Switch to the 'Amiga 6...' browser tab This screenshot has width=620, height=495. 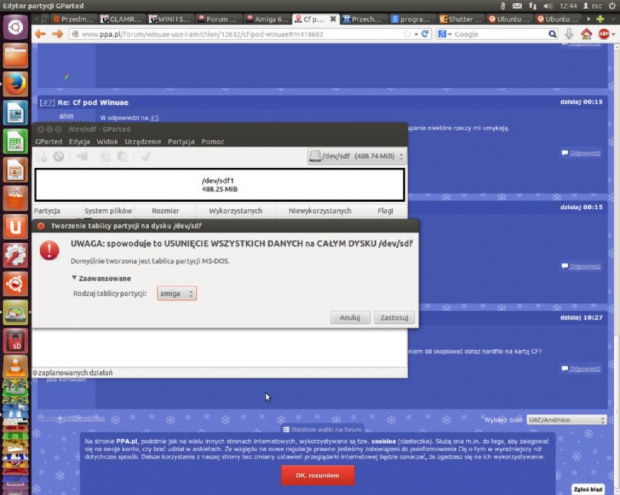(x=267, y=19)
